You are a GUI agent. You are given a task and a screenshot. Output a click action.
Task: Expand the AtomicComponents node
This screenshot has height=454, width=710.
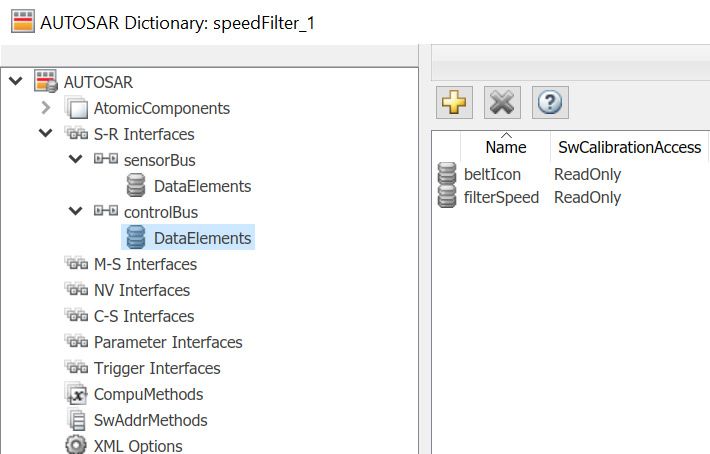point(46,108)
